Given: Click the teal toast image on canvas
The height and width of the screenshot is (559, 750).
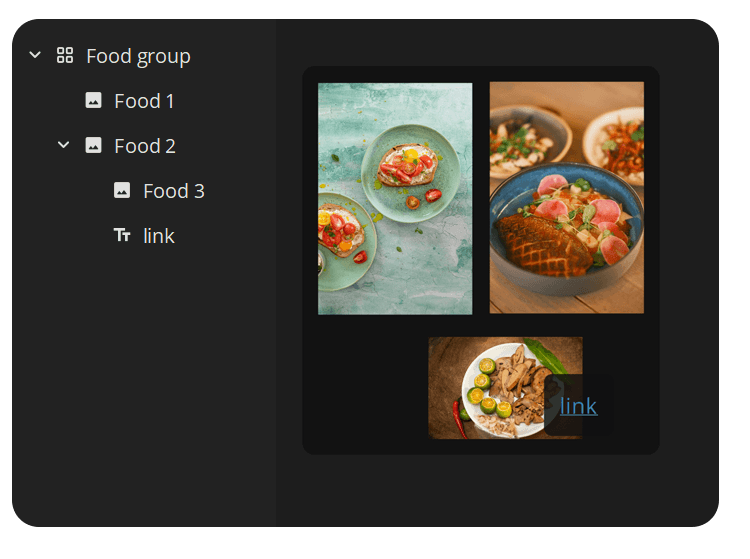Looking at the screenshot, I should tap(395, 198).
